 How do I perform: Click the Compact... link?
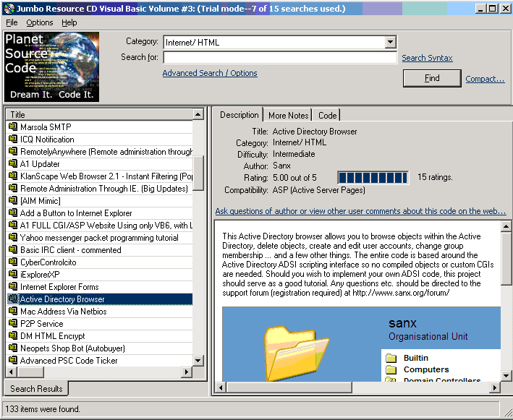[485, 79]
